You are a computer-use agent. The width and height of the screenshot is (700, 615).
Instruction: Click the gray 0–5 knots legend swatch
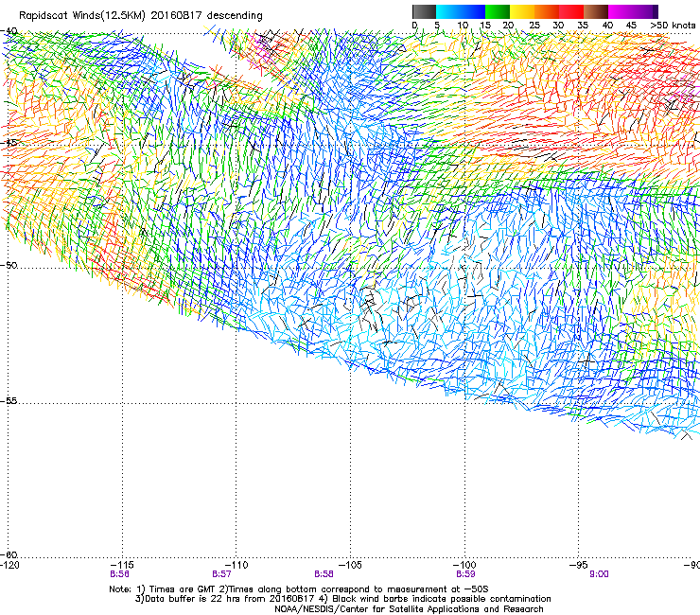coord(424,11)
